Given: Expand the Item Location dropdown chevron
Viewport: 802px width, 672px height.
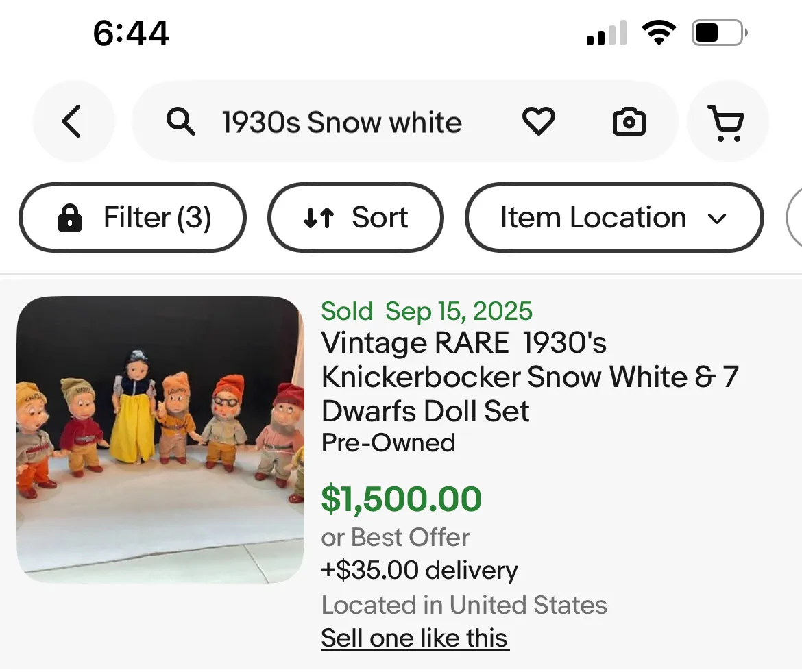Looking at the screenshot, I should click(x=716, y=219).
